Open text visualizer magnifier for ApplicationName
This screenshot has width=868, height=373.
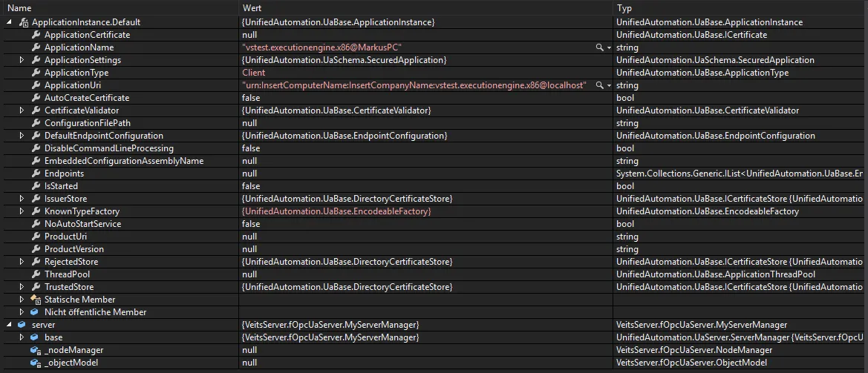(599, 47)
